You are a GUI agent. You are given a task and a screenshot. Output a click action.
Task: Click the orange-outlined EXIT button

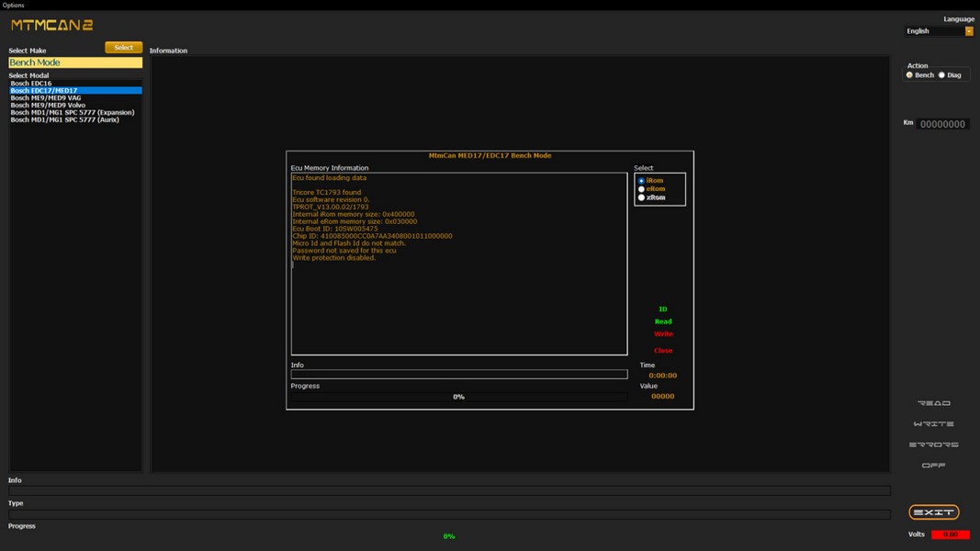934,512
